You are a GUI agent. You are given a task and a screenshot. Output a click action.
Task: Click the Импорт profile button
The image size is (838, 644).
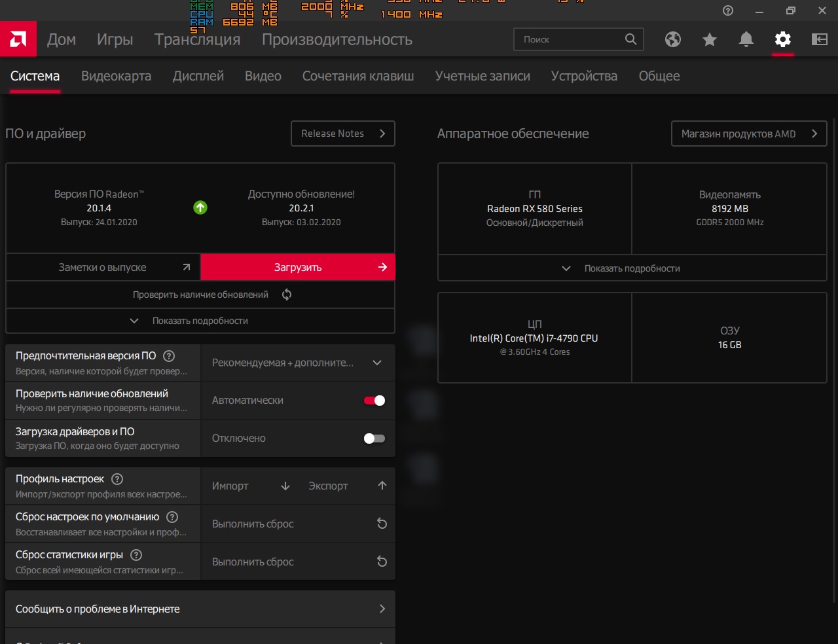[250, 486]
